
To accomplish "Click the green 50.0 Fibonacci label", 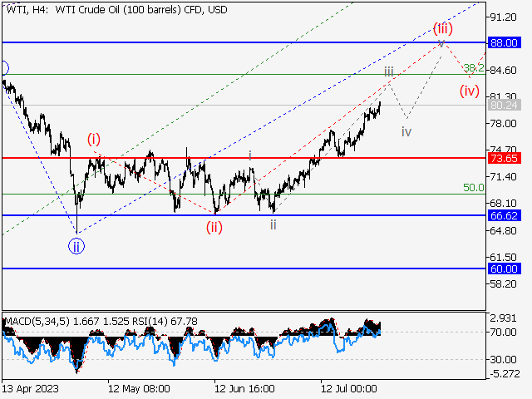I will point(474,188).
